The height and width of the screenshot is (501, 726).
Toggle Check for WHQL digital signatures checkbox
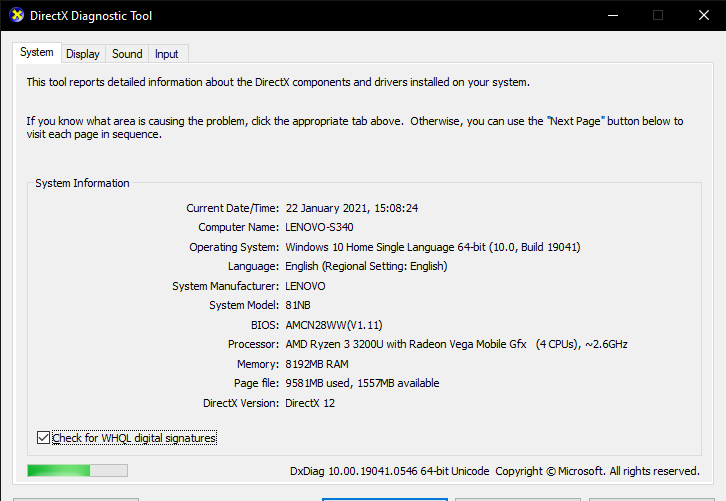(x=43, y=438)
